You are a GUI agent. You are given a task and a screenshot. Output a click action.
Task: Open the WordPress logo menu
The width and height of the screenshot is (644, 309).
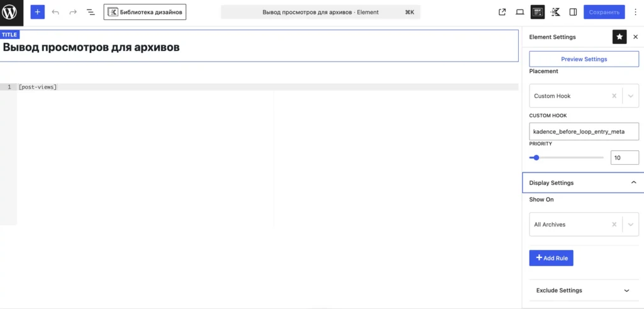[9, 13]
